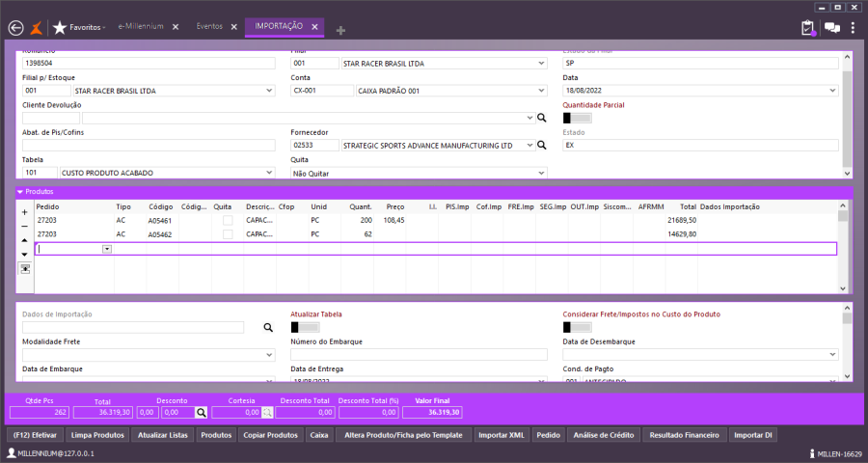Search Cliente Devolução with magnifier

point(541,118)
